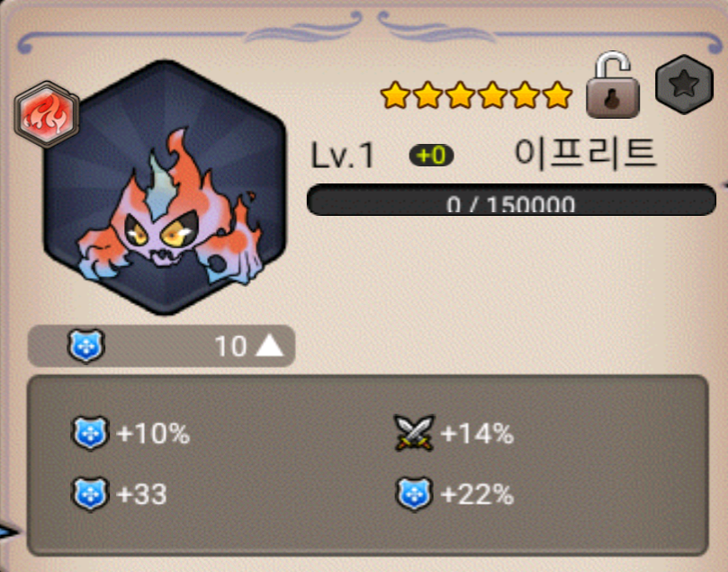
Task: Click the +22% defense bonus text
Action: (477, 494)
